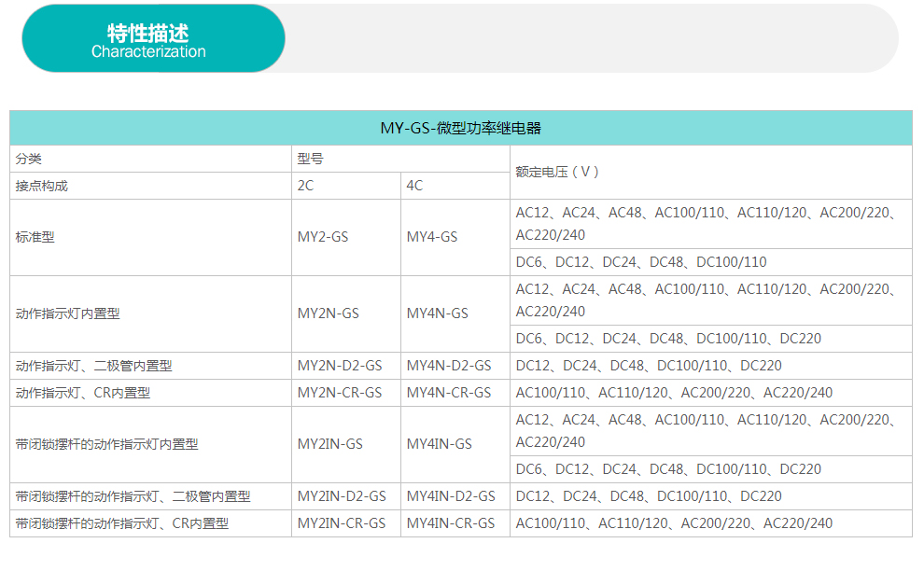Click the MY4N-CR-GS model entry
The width and height of the screenshot is (924, 571).
[448, 393]
